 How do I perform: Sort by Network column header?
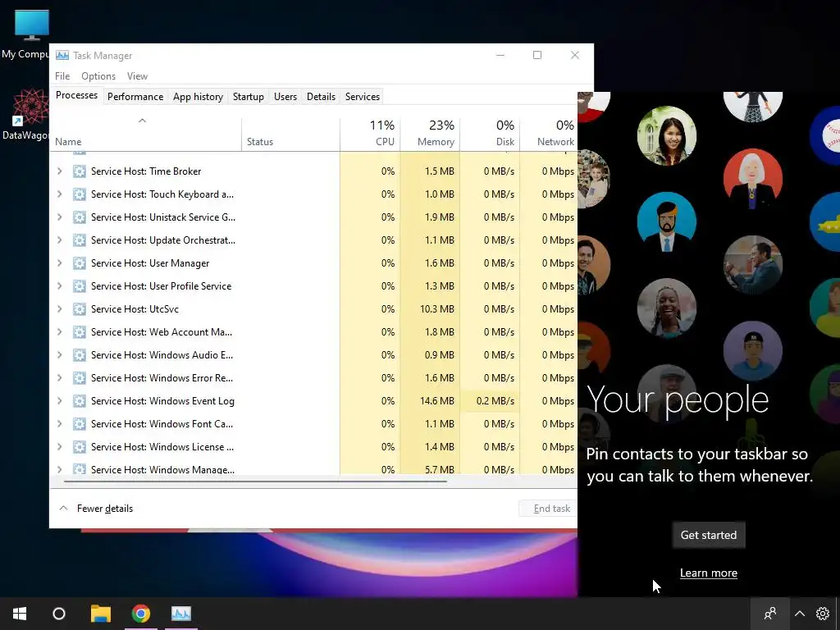tap(549, 134)
